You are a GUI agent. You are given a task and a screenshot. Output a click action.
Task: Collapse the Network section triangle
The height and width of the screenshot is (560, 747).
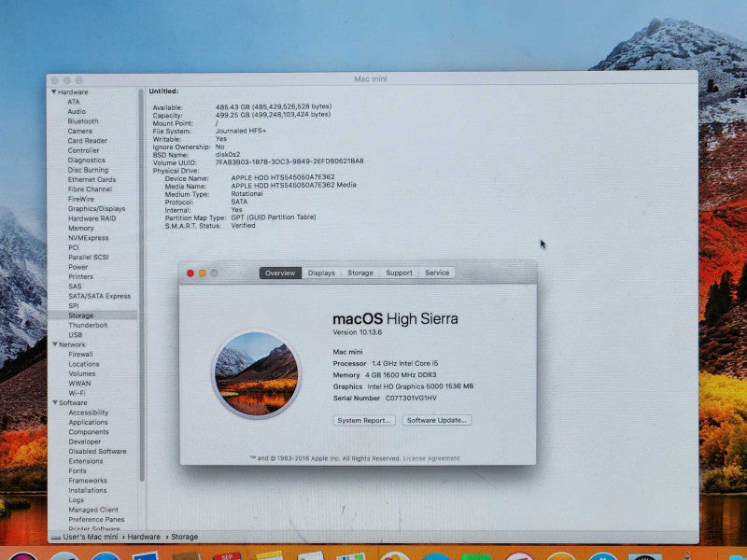(x=55, y=343)
